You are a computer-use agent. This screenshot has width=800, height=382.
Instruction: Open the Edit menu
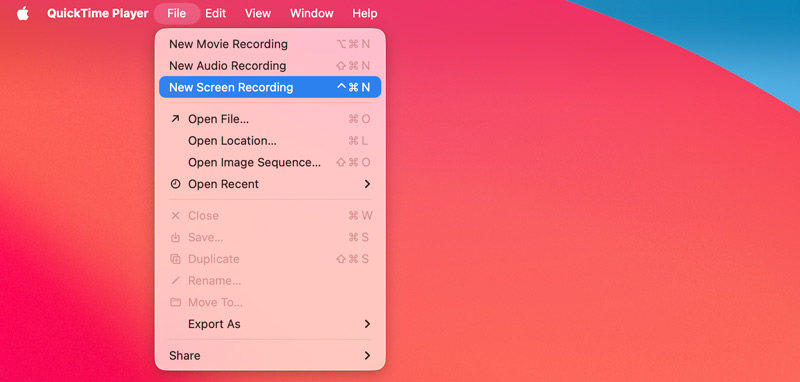pyautogui.click(x=215, y=14)
